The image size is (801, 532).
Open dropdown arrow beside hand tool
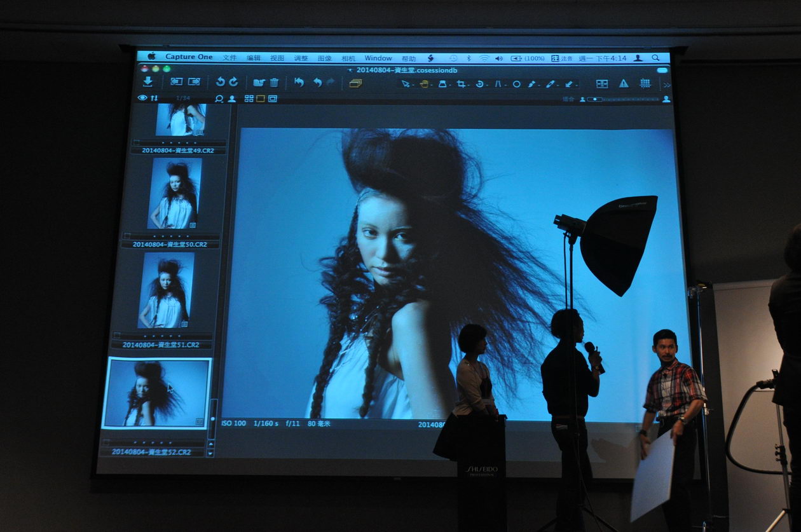(430, 85)
